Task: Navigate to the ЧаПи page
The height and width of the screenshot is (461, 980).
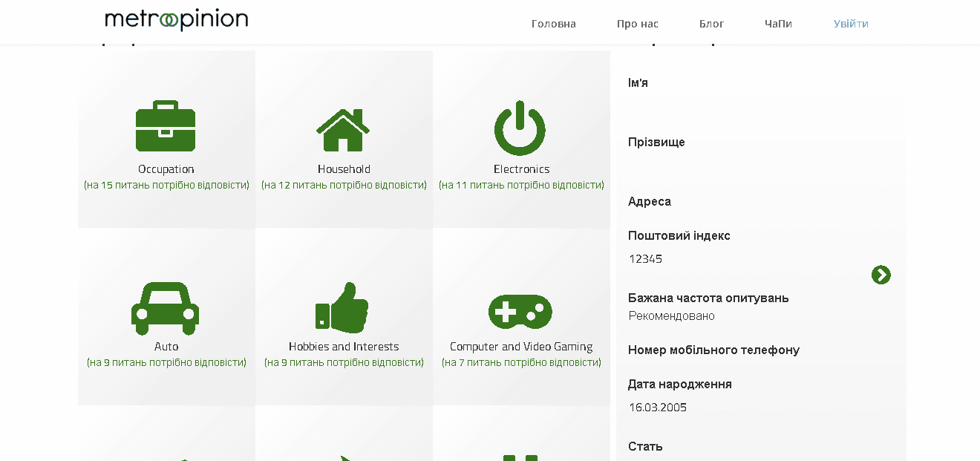Action: point(778,24)
